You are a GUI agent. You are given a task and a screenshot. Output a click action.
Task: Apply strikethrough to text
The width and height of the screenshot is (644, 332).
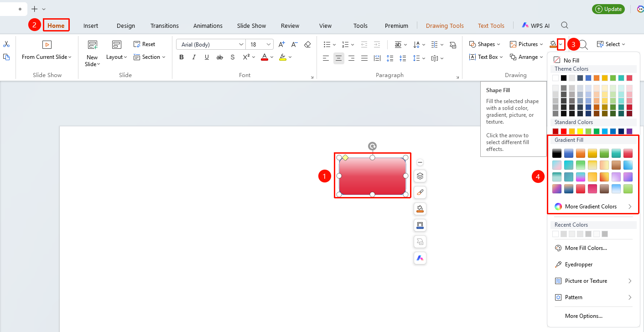coord(220,57)
